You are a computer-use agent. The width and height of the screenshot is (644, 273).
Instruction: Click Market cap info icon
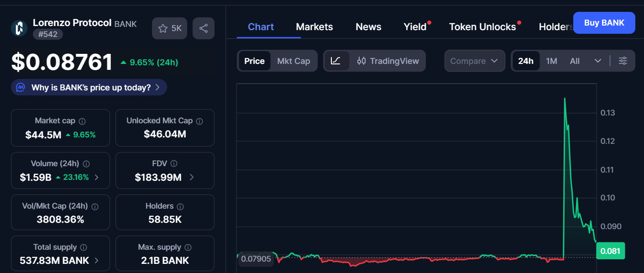pos(82,121)
